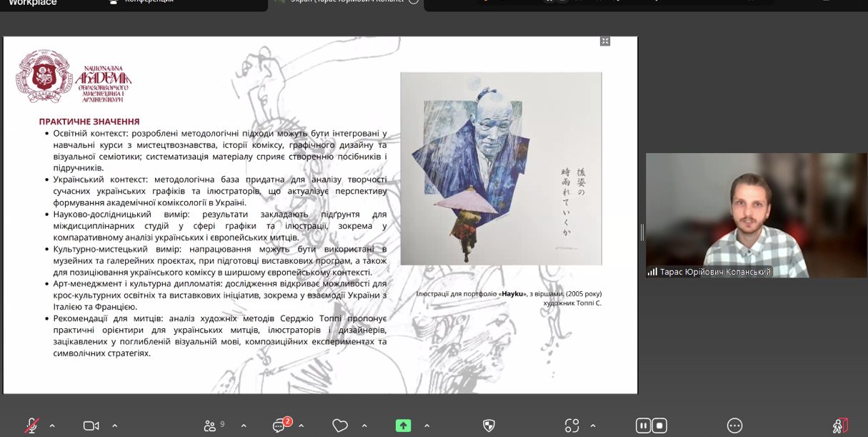Select Тарас Юрійович Копанський's video tile
Viewport: 868px width, 437px height.
[x=756, y=215]
